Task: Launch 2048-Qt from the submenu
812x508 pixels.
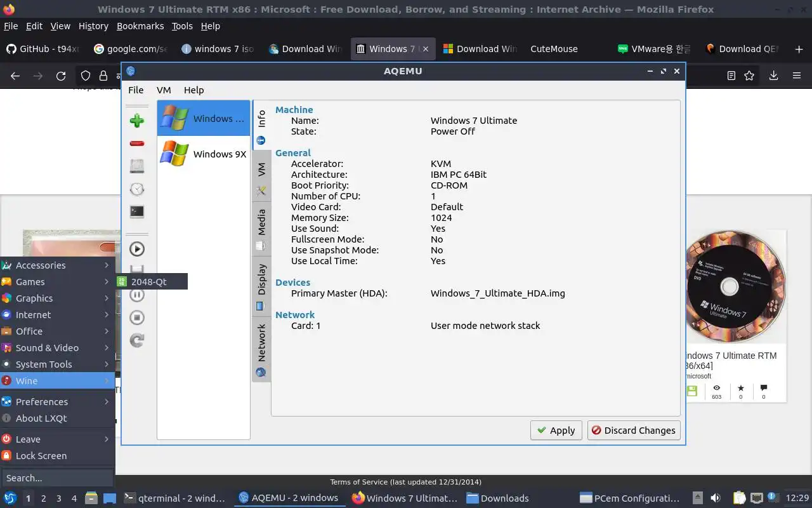Action: click(x=152, y=281)
